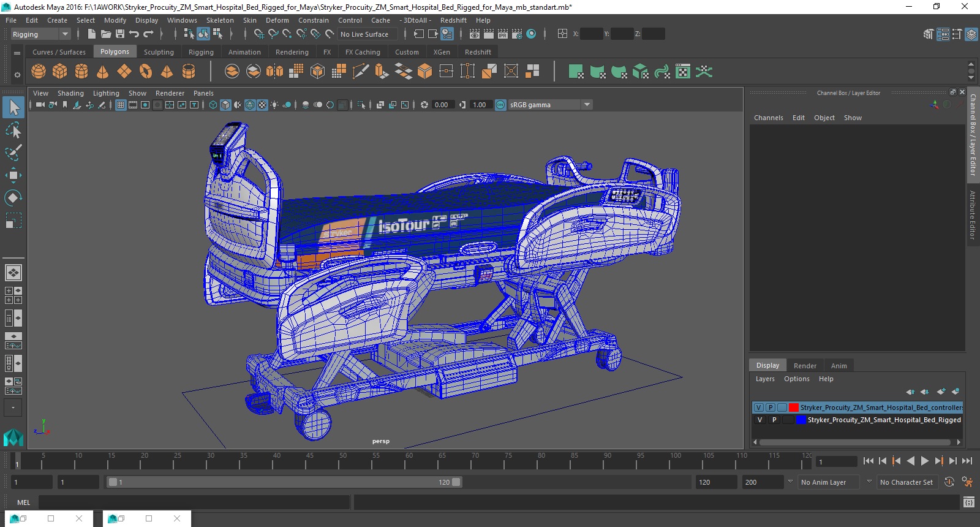Image resolution: width=980 pixels, height=527 pixels.
Task: Toggle viewport grid display icon
Action: [121, 105]
